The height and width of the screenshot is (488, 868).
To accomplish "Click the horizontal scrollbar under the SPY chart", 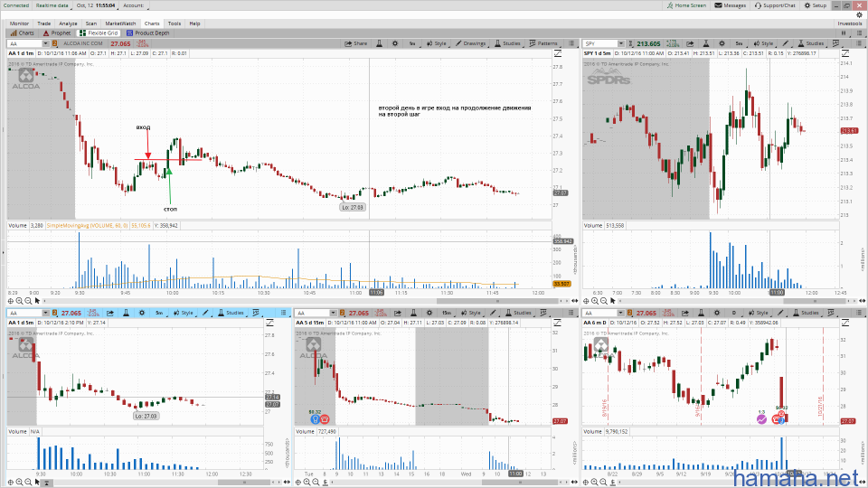I will (814, 301).
